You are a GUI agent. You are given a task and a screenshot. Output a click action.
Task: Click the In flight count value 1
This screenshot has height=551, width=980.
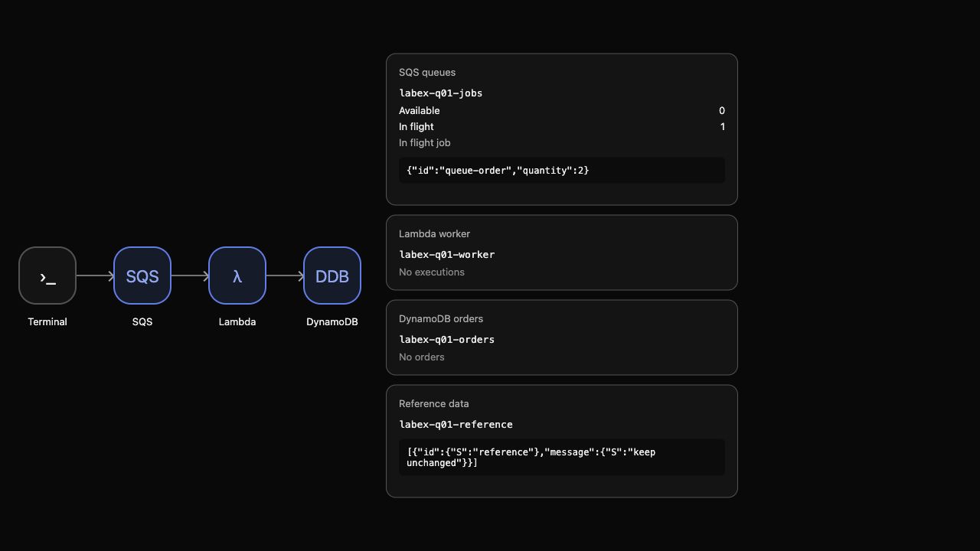(x=722, y=127)
